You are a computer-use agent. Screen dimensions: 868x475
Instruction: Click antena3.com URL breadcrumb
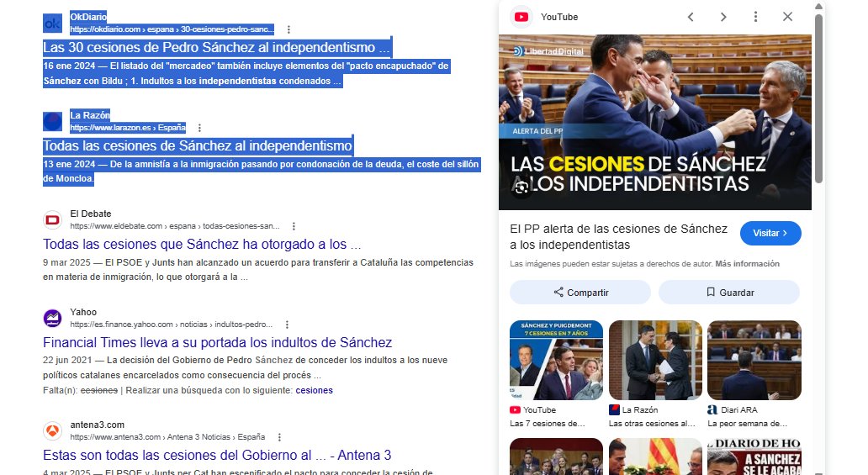(x=167, y=437)
